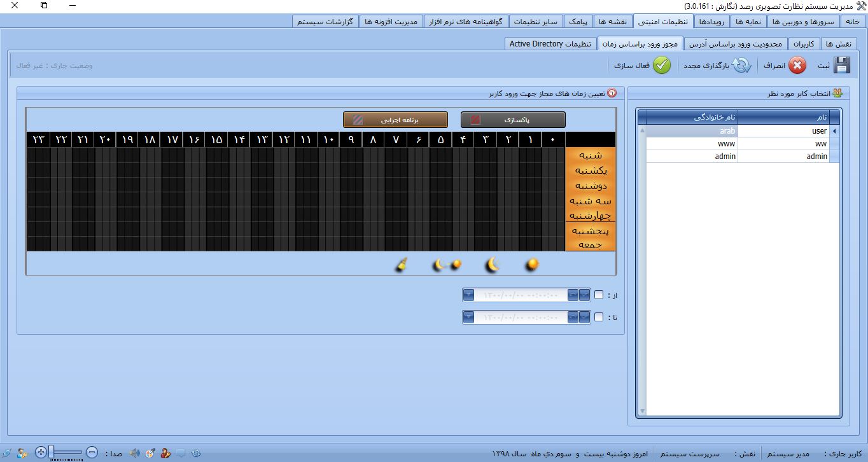This screenshot has height=462, width=868.
Task: Click the rightmost arrow button of 'از' date field
Action: (584, 295)
